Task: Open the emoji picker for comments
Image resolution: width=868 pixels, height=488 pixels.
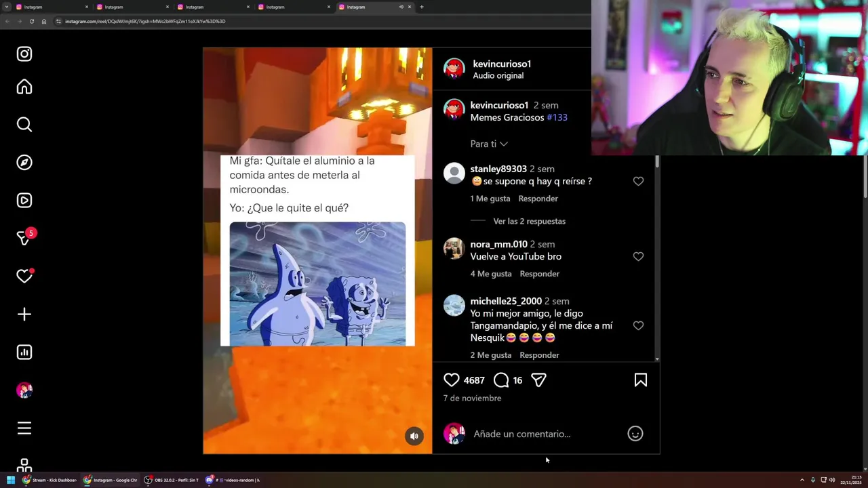Action: [x=635, y=434]
